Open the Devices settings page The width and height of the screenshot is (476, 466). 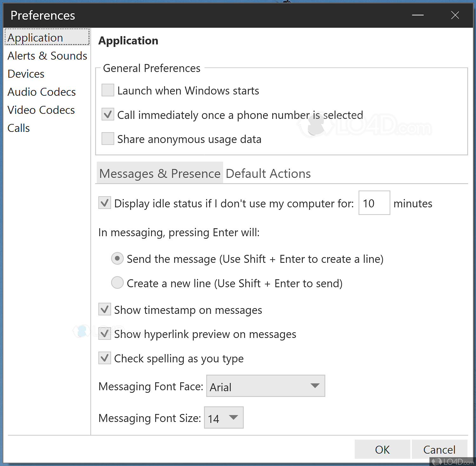click(x=26, y=74)
